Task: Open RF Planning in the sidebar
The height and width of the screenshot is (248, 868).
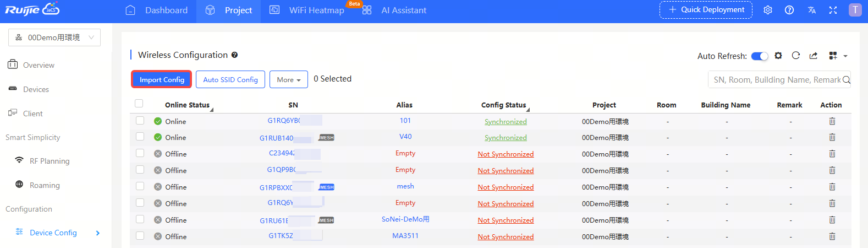Action: coord(50,161)
